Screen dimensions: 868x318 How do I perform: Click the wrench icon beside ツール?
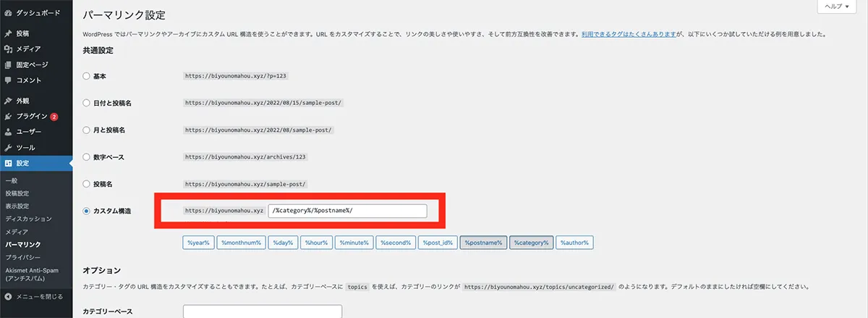tap(8, 147)
